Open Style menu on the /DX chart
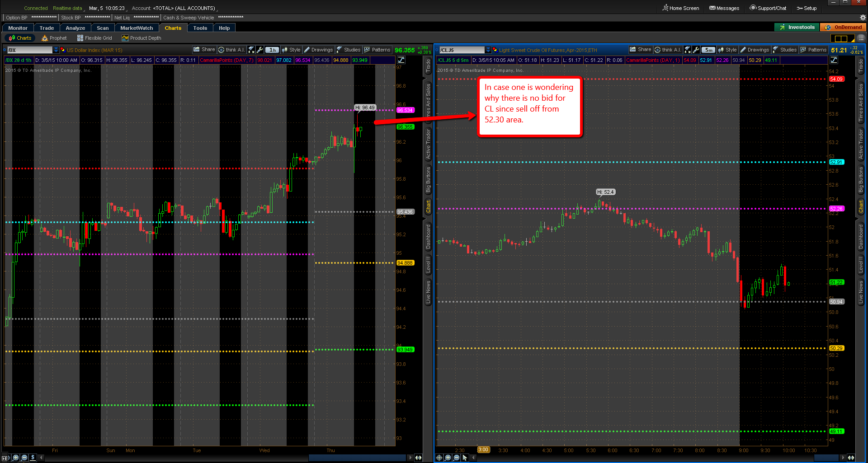Viewport: 868px width, 463px height. point(291,50)
